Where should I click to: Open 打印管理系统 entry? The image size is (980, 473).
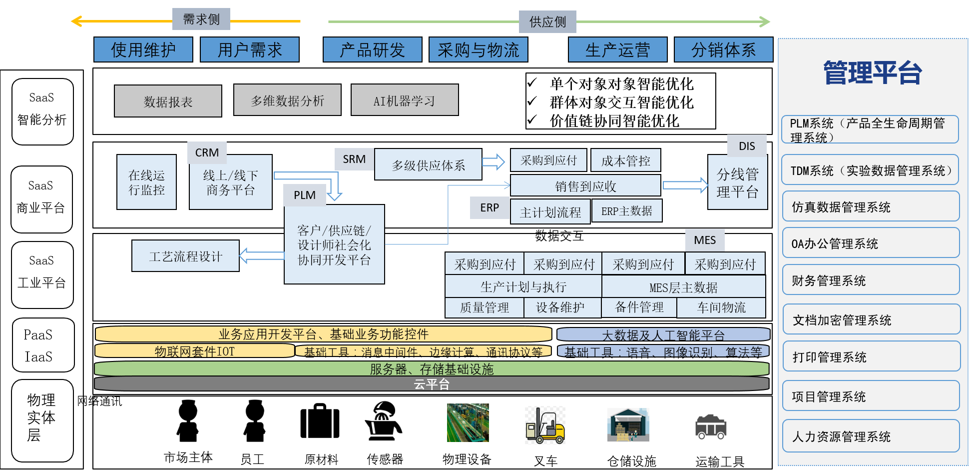coord(871,356)
